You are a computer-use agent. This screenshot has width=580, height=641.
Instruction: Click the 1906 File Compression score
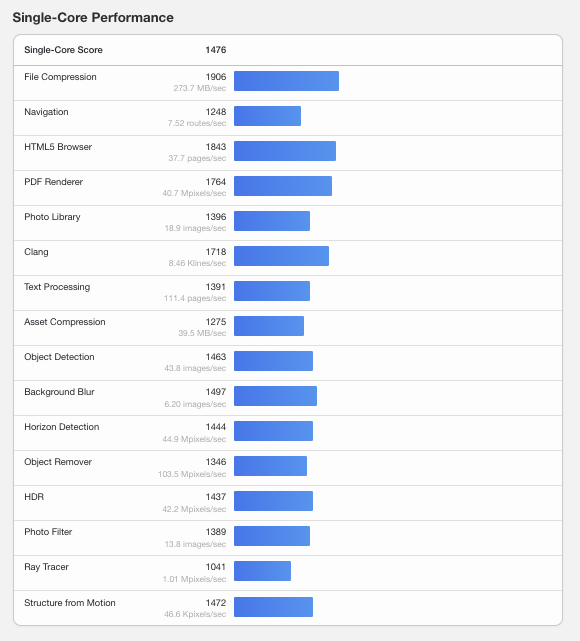click(216, 77)
